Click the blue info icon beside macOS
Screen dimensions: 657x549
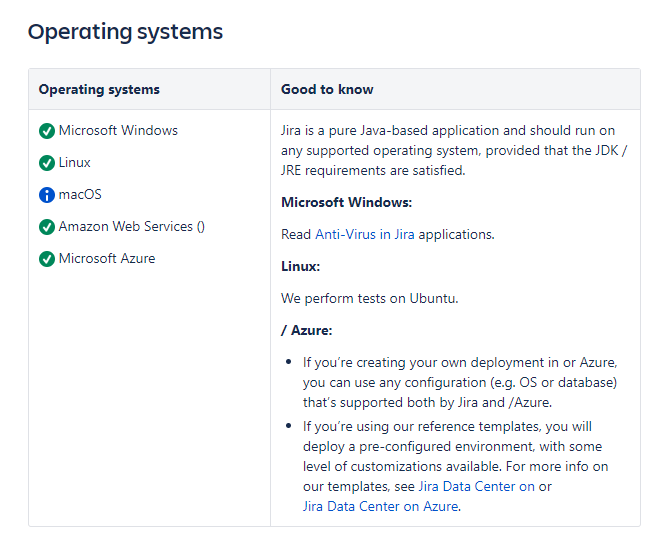tap(47, 195)
